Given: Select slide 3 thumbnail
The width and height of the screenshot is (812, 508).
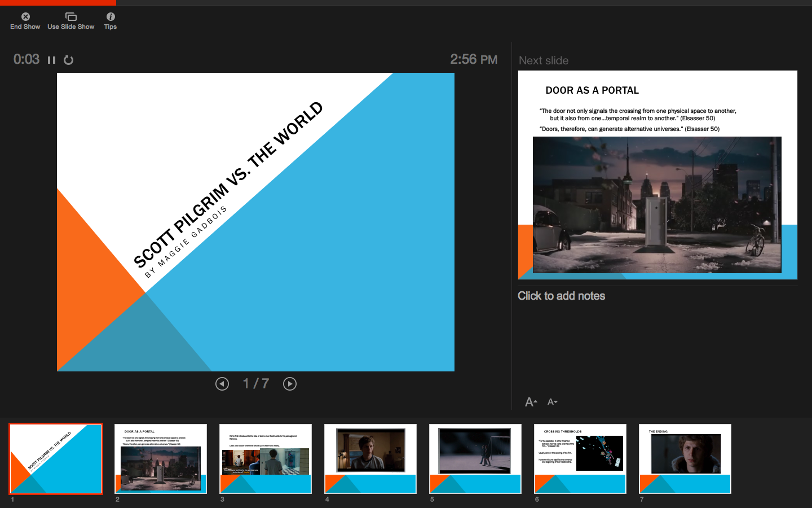Looking at the screenshot, I should tap(266, 459).
